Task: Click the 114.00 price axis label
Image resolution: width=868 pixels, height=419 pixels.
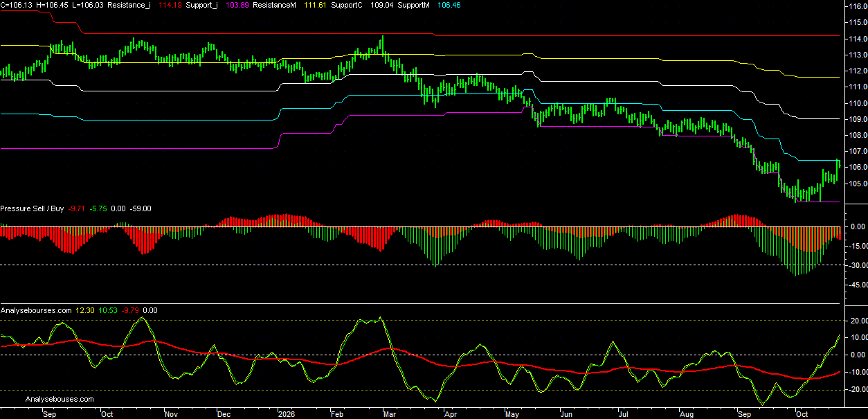Action: click(857, 38)
